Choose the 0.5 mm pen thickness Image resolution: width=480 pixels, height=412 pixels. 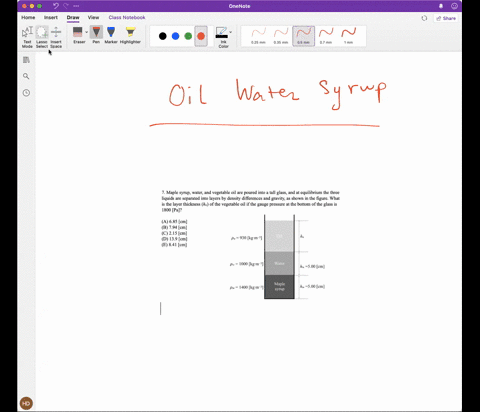(x=303, y=36)
